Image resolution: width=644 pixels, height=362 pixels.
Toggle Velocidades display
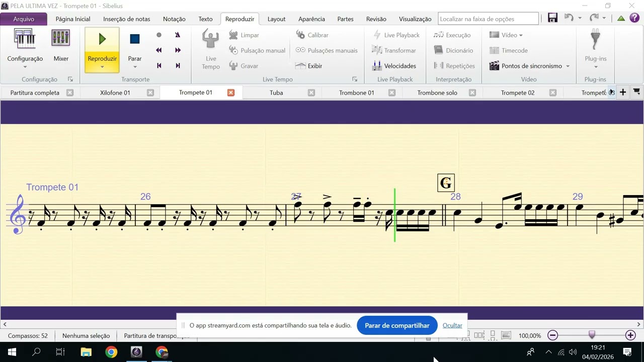coord(394,66)
